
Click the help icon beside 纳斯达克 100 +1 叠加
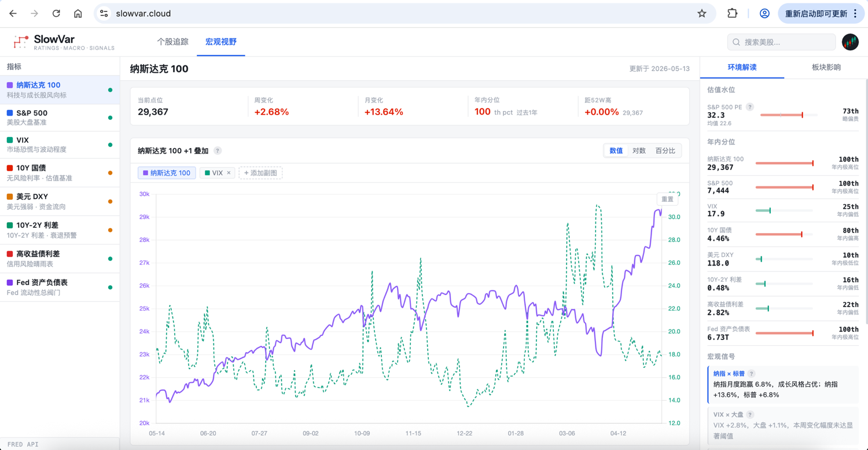(218, 151)
